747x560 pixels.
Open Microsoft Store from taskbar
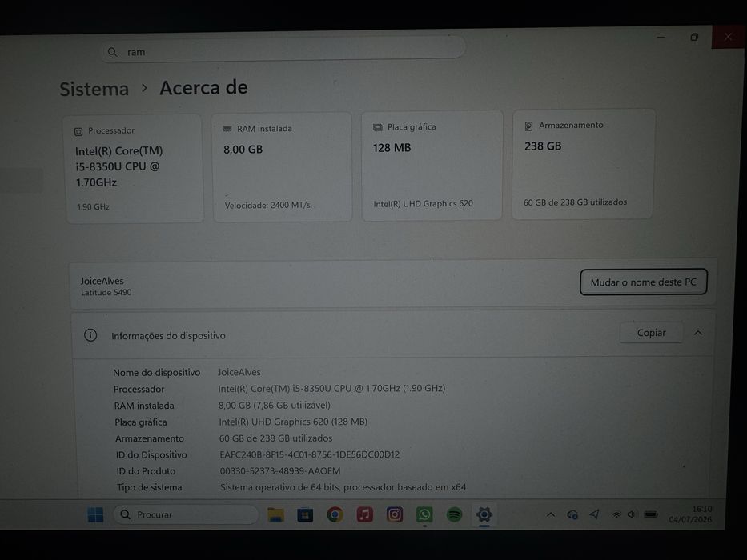(x=305, y=514)
